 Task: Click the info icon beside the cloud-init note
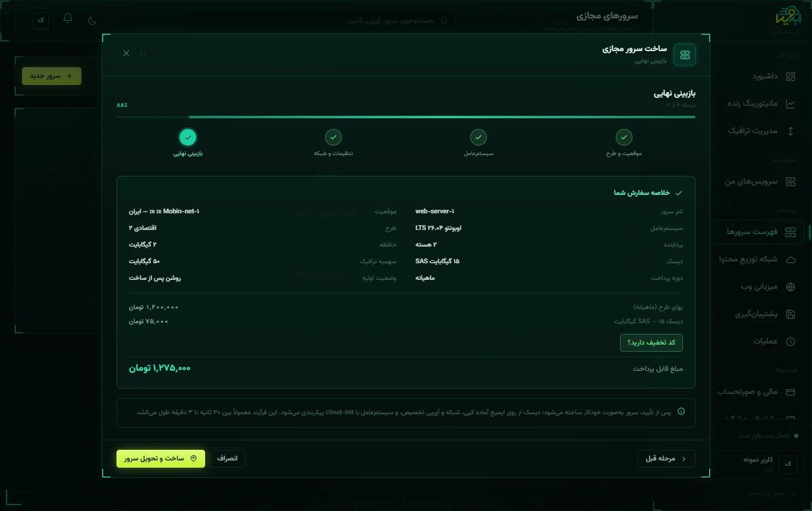click(681, 411)
